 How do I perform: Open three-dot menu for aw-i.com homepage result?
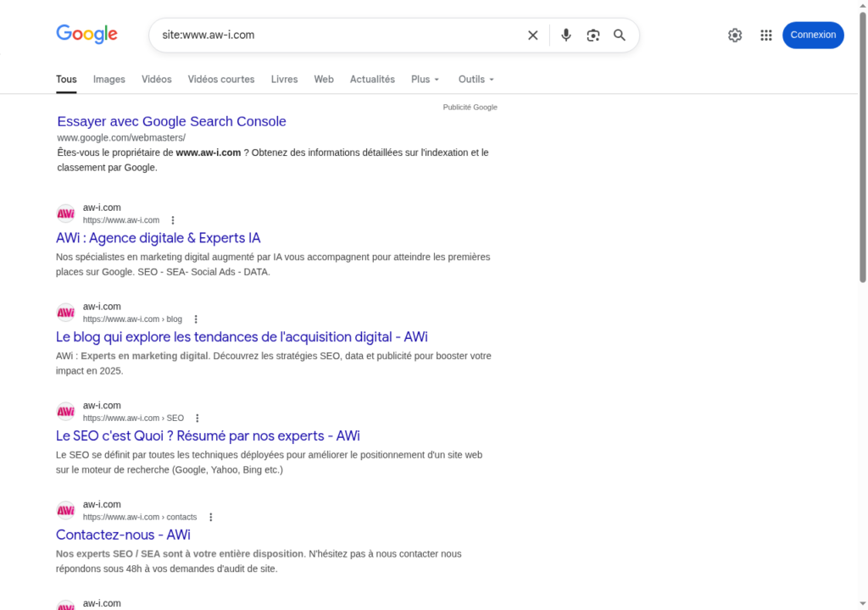[x=173, y=220]
